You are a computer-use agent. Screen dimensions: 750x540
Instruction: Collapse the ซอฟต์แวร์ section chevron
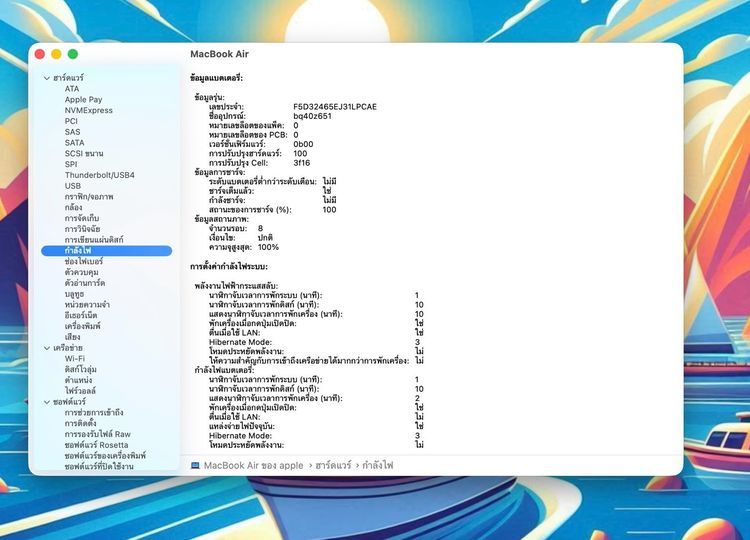(47, 402)
